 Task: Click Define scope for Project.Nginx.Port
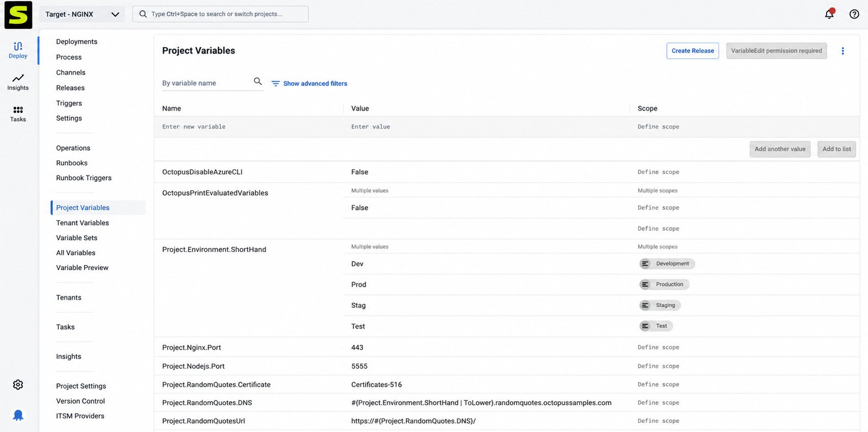click(658, 347)
